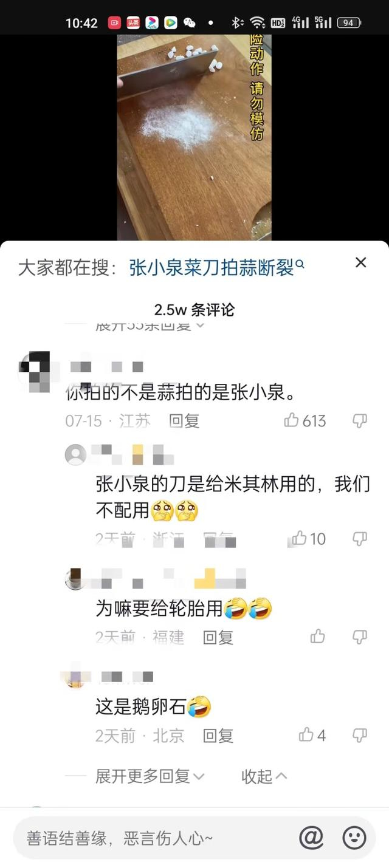Dislike the 鹅卵石 reply from 北京
389x868 pixels.
coord(360,736)
